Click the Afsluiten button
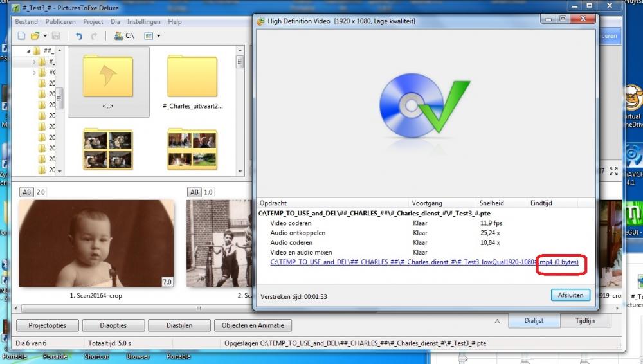Screen dimensions: 643x364 (x=570, y=295)
